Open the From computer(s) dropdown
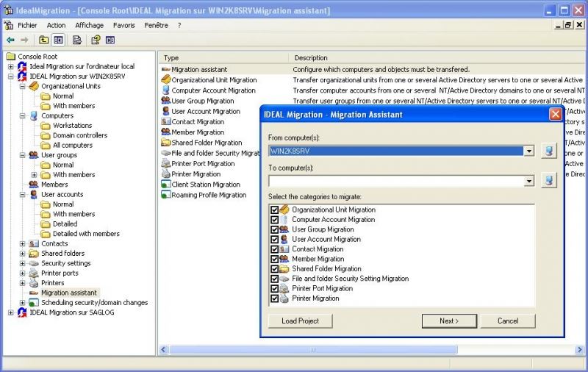Image resolution: width=588 pixels, height=372 pixels. coord(528,151)
